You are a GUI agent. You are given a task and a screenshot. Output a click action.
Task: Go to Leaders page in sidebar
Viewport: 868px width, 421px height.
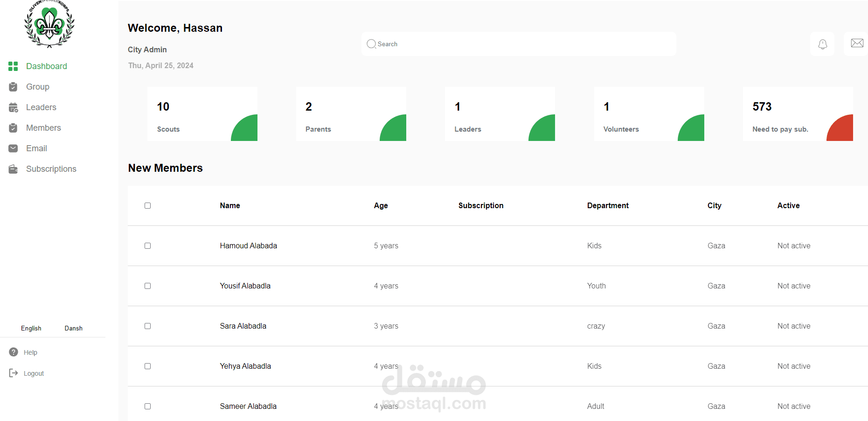[x=41, y=107]
